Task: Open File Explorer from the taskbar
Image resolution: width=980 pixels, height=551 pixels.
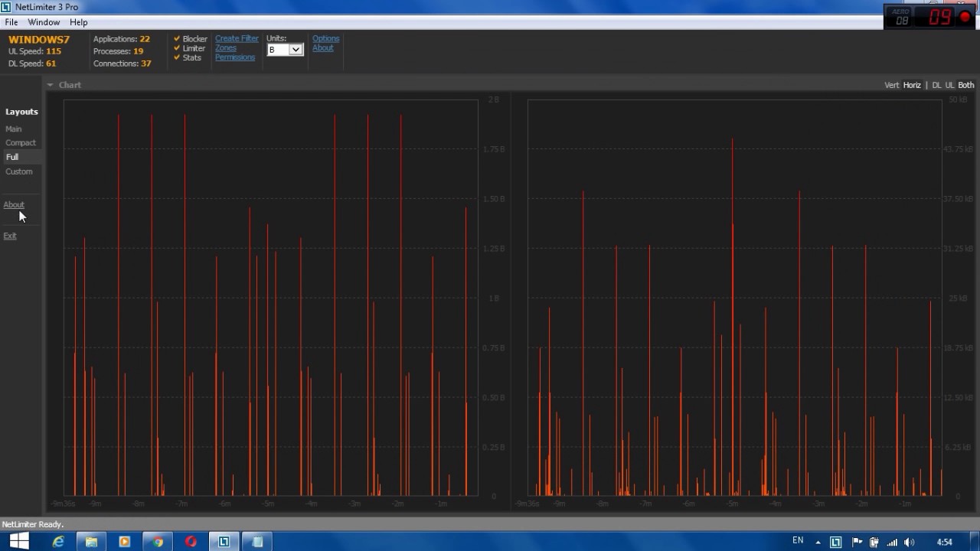Action: coord(91,542)
